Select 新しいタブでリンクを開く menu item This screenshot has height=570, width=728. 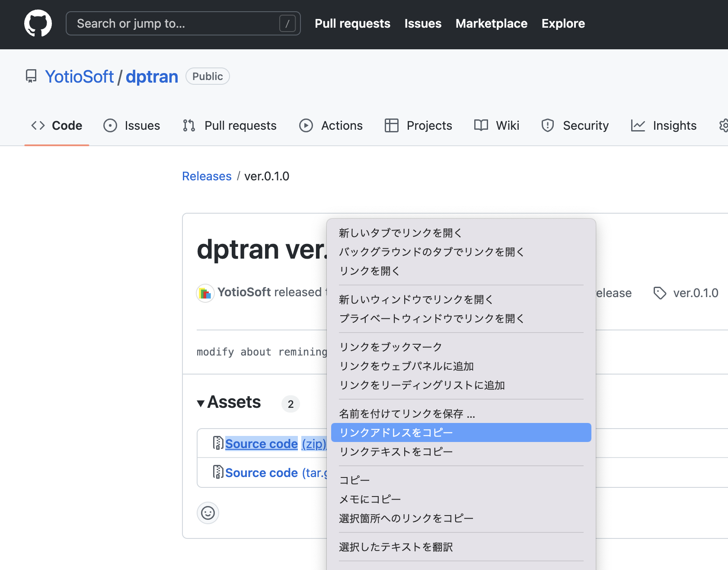[x=461, y=233]
